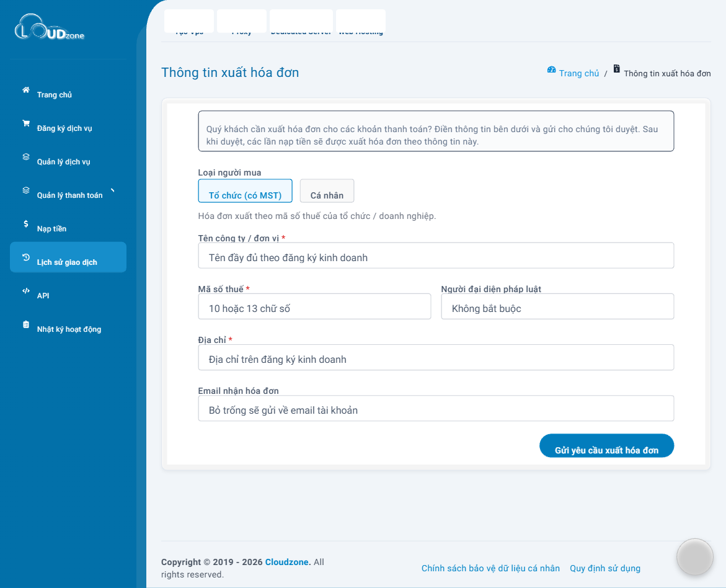Click the cart icon beside Đăng ký dịch vụ

point(26,123)
